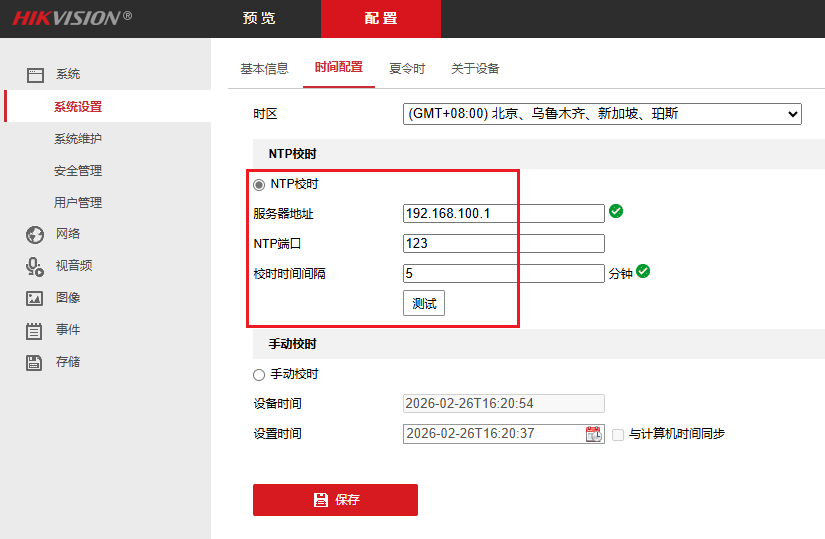The height and width of the screenshot is (539, 825).
Task: Enable 与计算机时间同步 checkbox
Action: 618,435
